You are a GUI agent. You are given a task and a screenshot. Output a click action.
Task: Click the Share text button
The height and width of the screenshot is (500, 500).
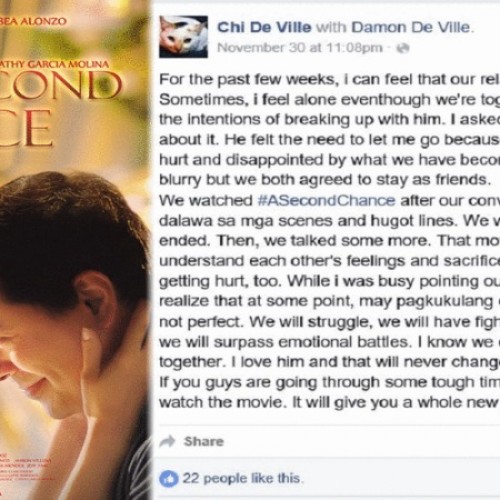(204, 441)
